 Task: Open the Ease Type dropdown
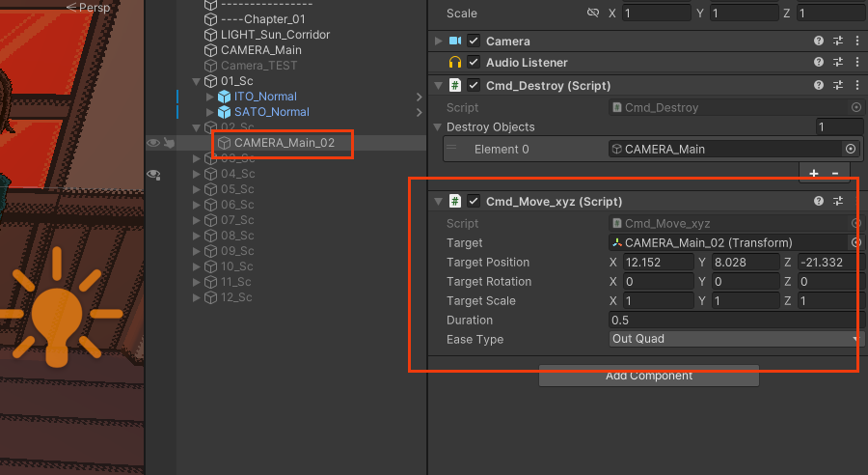tap(735, 339)
